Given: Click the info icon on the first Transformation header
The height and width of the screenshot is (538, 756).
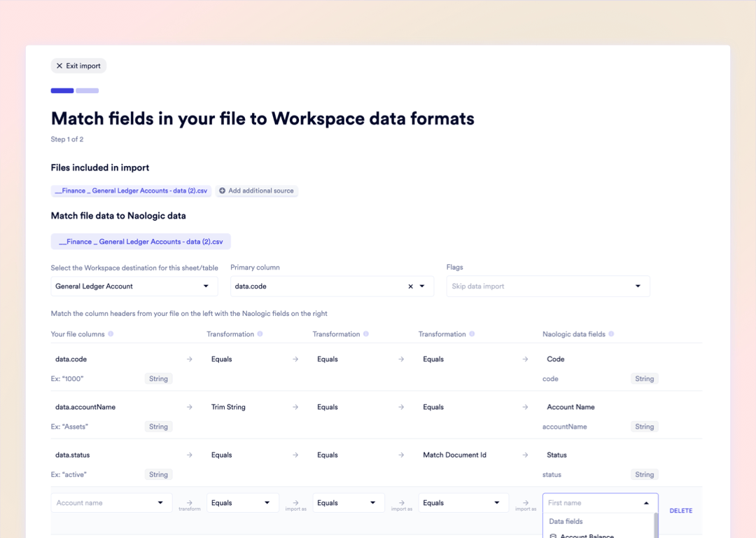Looking at the screenshot, I should point(260,334).
